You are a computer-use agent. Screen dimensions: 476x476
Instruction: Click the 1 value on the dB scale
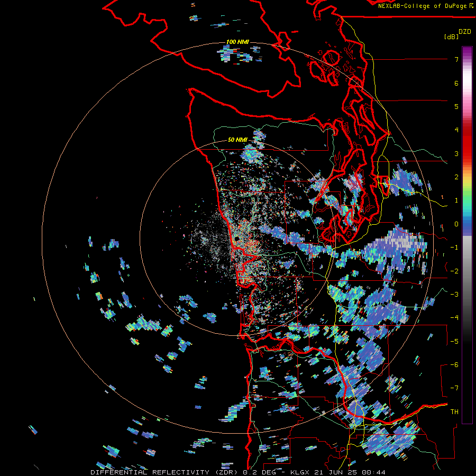click(x=456, y=200)
